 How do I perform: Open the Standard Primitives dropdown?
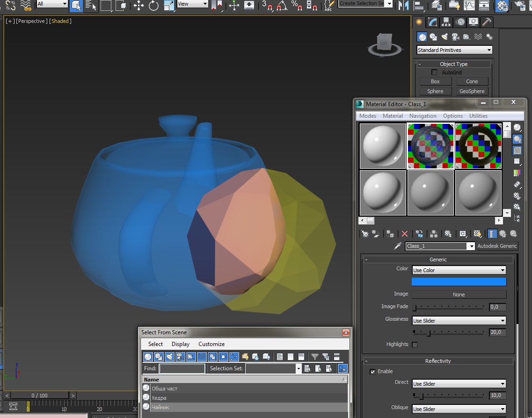[454, 50]
